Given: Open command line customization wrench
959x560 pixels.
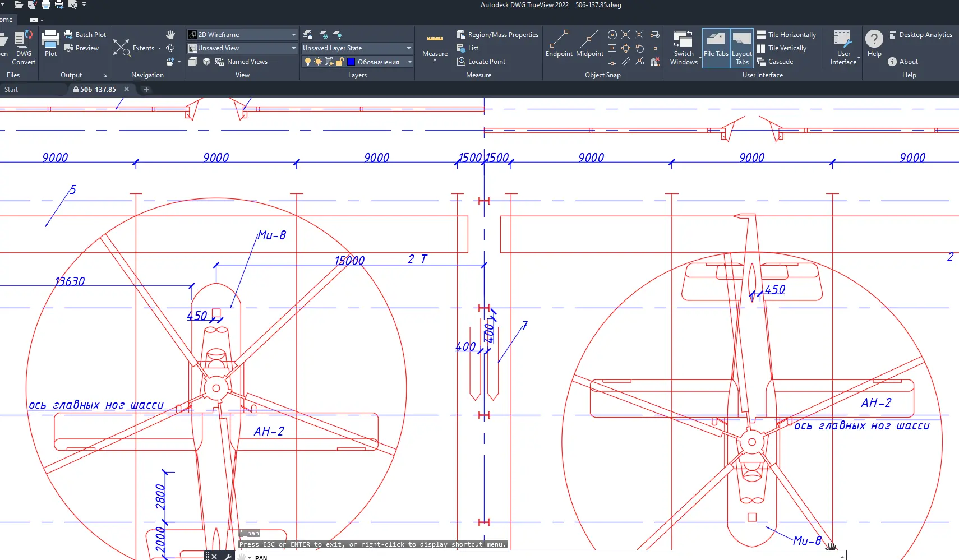Looking at the screenshot, I should click(228, 557).
